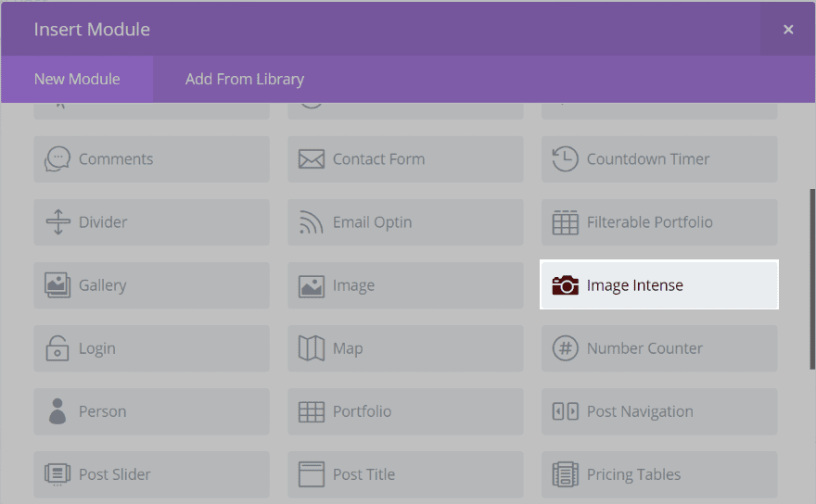Click the Countdown Timer clock icon
Image resolution: width=816 pixels, height=504 pixels.
(x=565, y=159)
